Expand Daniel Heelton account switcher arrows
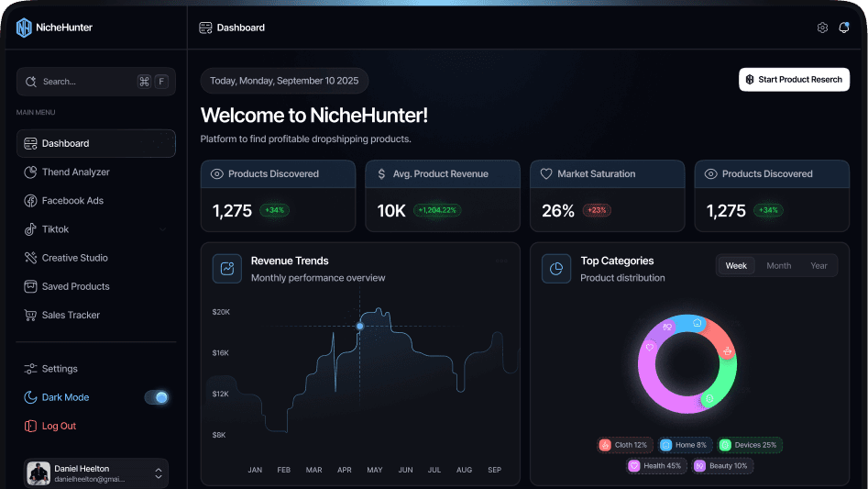The height and width of the screenshot is (489, 868). 159,472
